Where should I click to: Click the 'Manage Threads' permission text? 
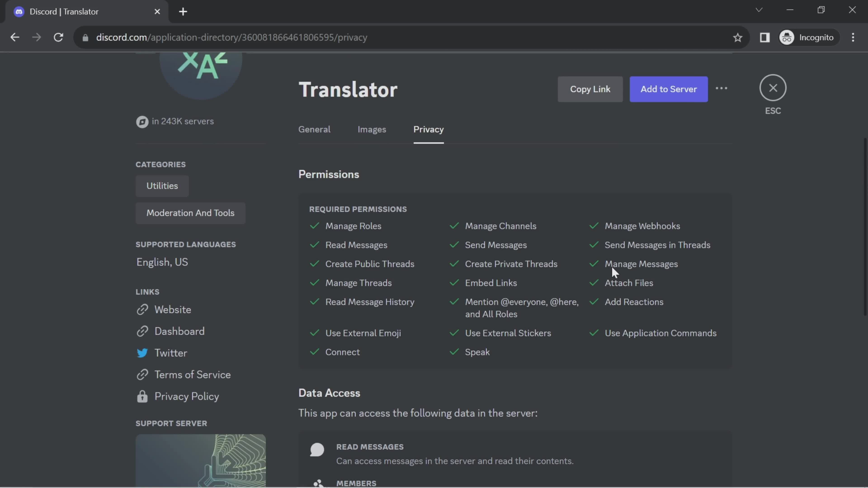coord(358,283)
